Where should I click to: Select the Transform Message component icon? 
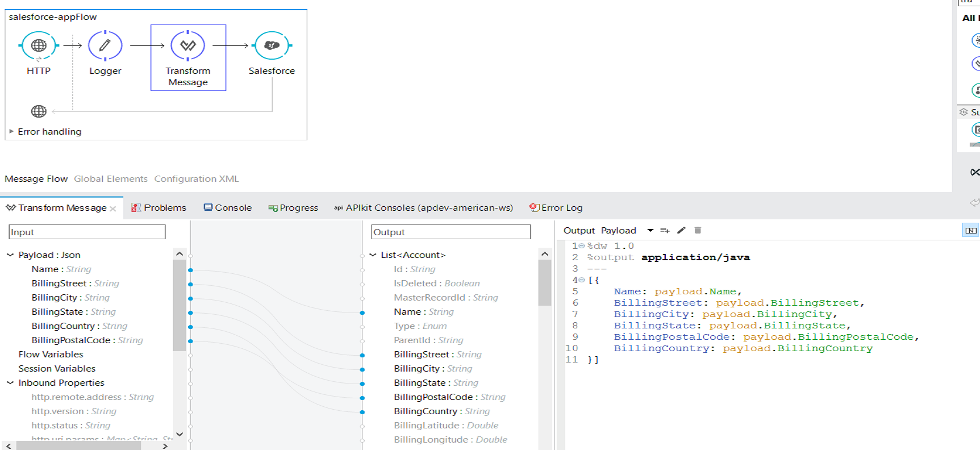(x=188, y=45)
